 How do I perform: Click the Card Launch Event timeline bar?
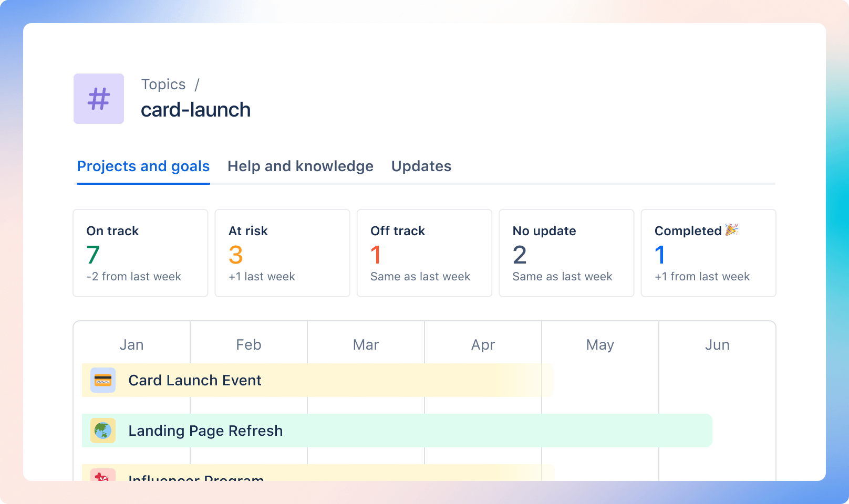tap(368, 380)
